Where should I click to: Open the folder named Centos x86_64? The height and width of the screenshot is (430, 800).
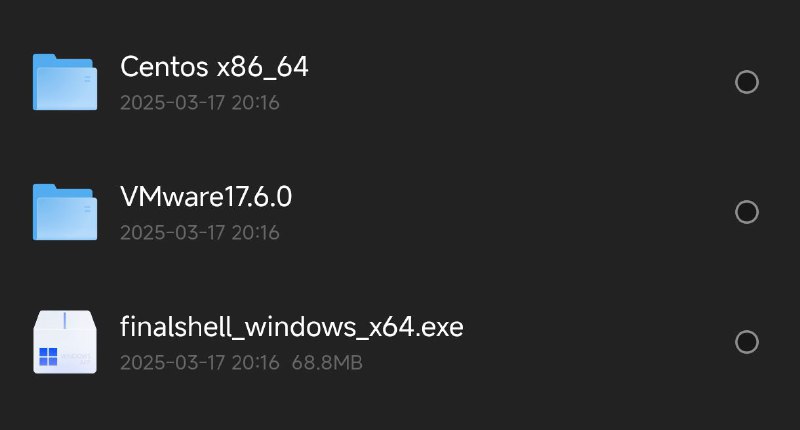point(214,67)
